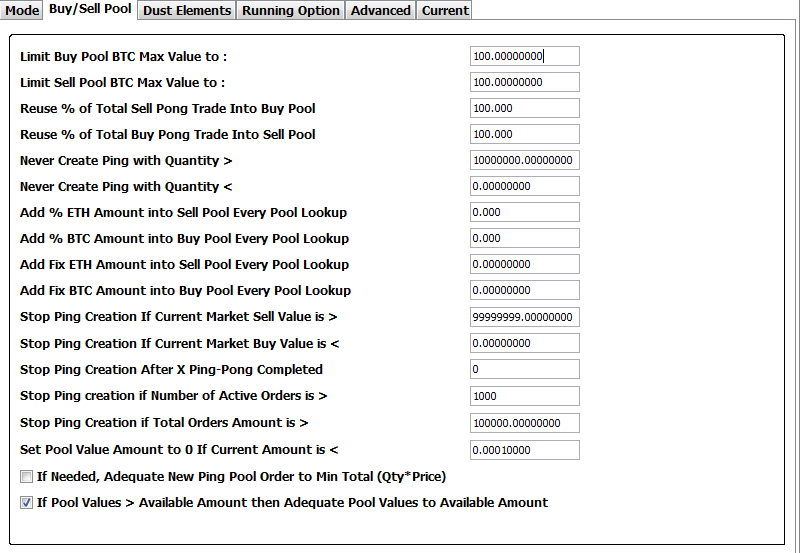Open the Current tab
The width and height of the screenshot is (800, 553).
[445, 10]
